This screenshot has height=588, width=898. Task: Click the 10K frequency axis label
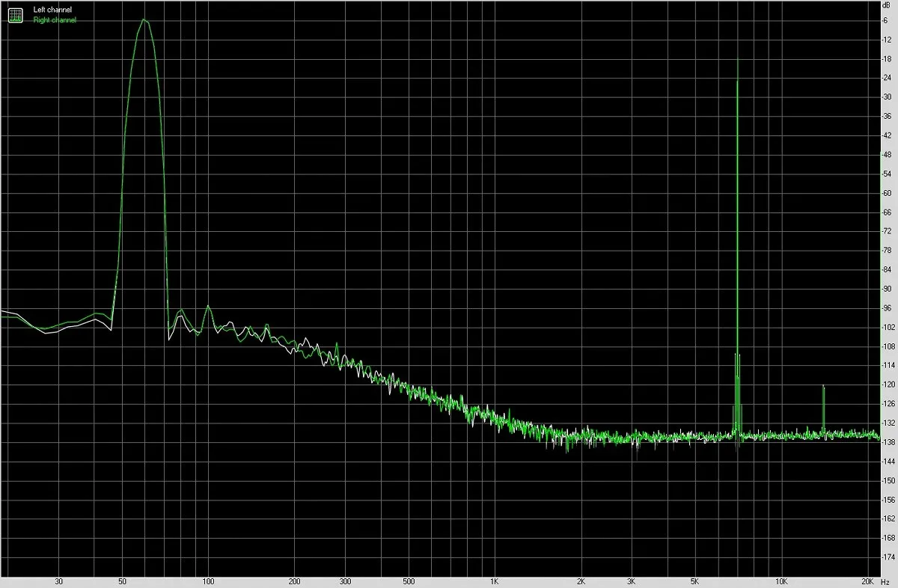[781, 581]
